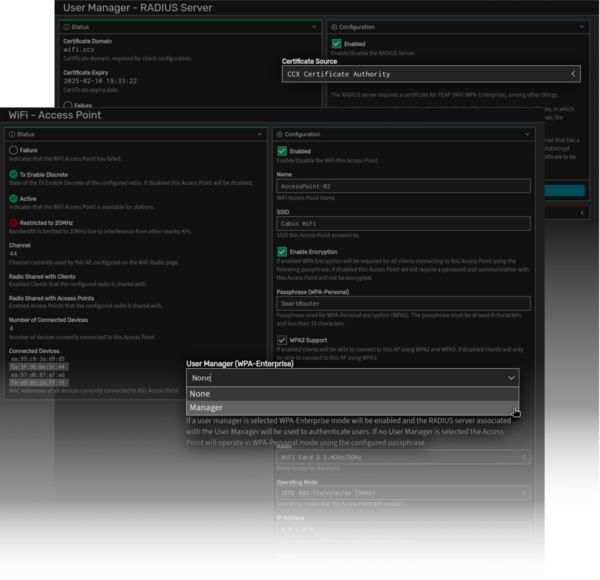The height and width of the screenshot is (580, 600).
Task: Click the Certificate Expiry date 2025-02-10 19:33:22
Action: (100, 81)
